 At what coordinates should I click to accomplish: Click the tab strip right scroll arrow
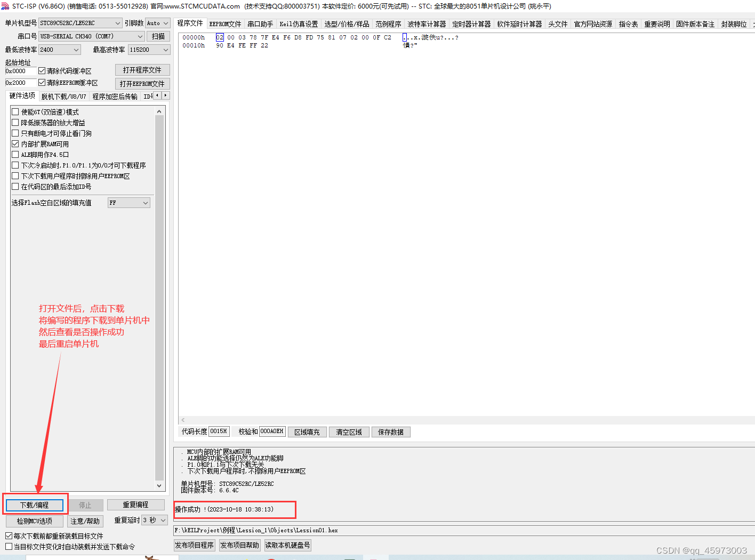(x=166, y=95)
